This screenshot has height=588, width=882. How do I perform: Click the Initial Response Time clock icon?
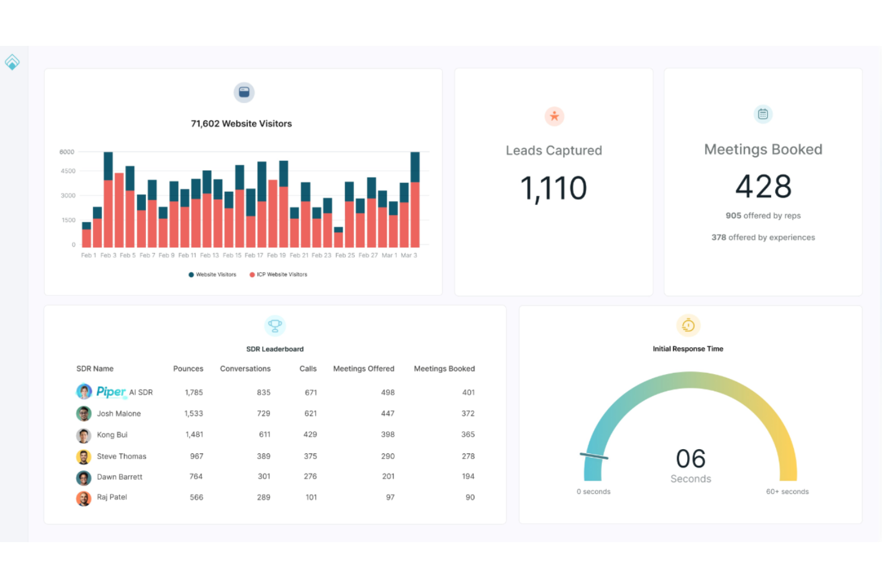[688, 325]
